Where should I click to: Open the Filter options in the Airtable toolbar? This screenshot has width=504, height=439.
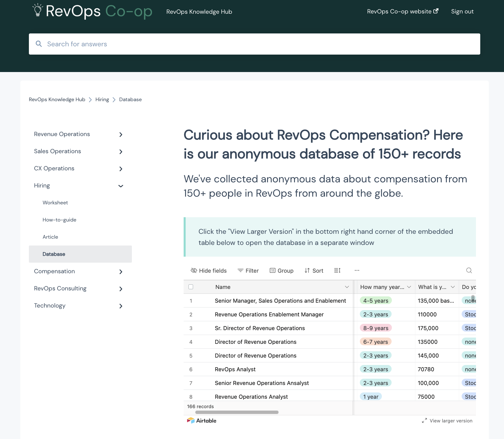point(248,270)
